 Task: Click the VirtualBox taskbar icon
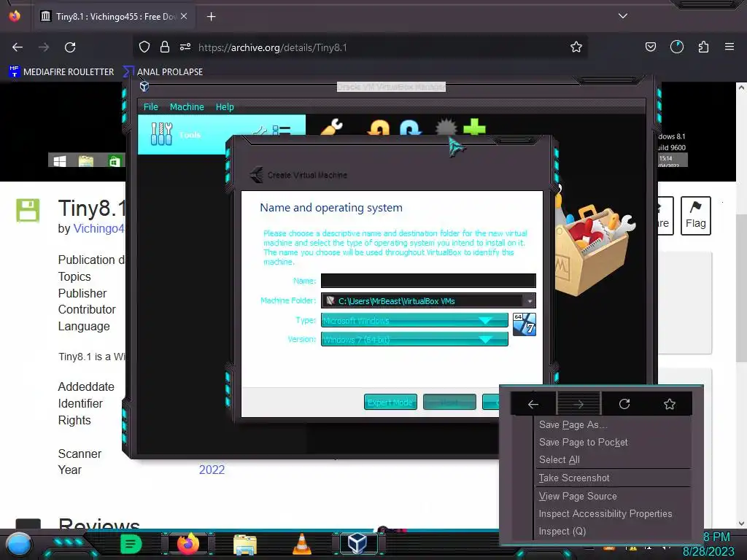[357, 543]
